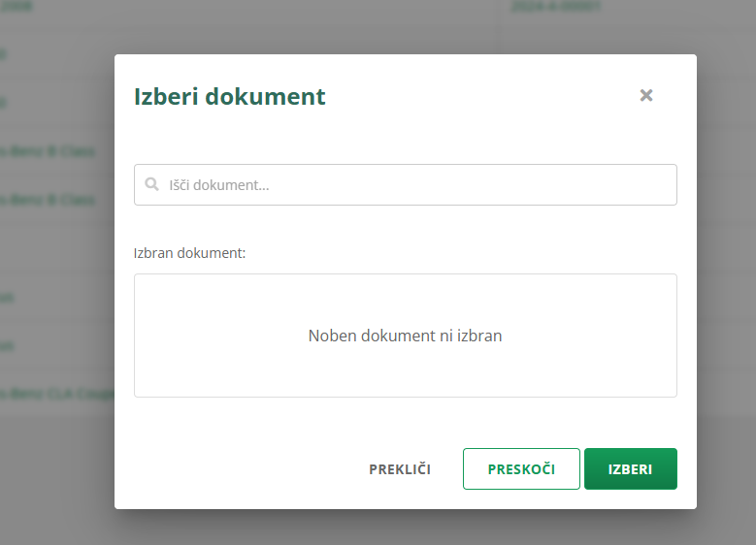Viewport: 756px width, 545px height.
Task: Click the blurred 2024-4-00001 background text
Action: coord(554,7)
